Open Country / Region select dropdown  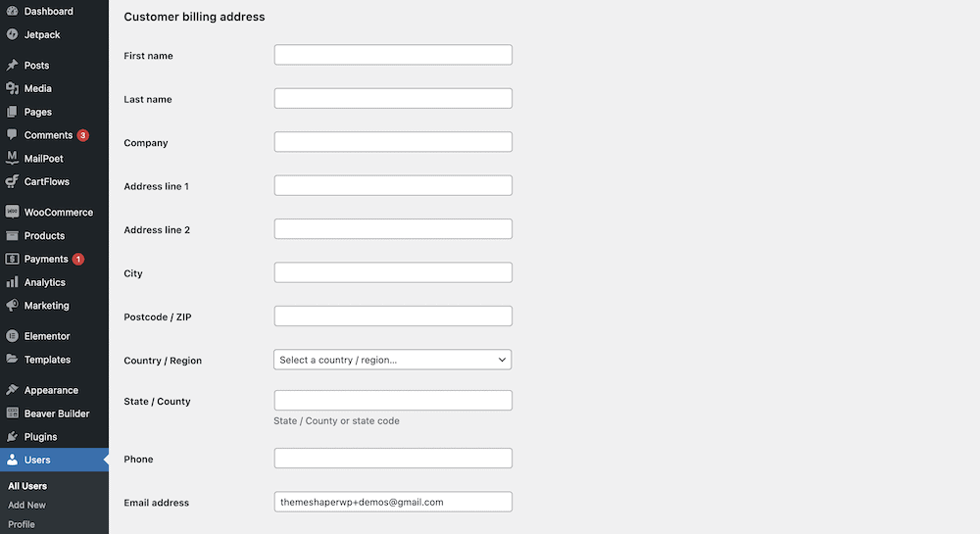[x=393, y=360]
